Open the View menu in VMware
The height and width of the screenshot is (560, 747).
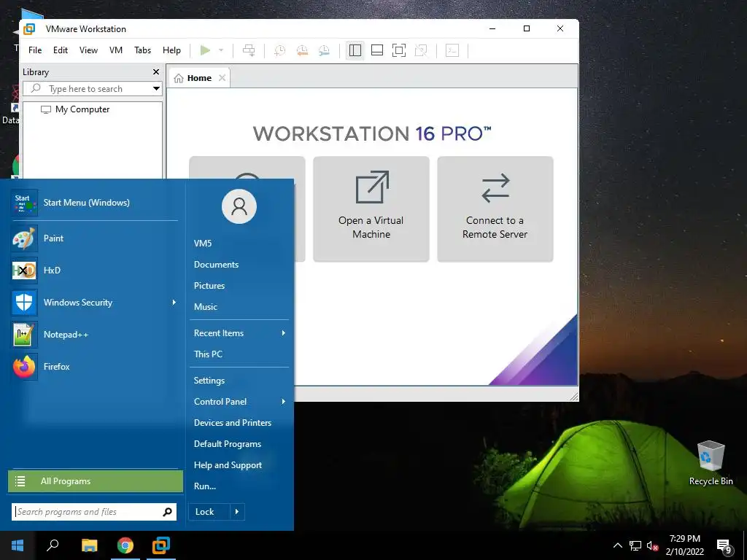point(88,50)
